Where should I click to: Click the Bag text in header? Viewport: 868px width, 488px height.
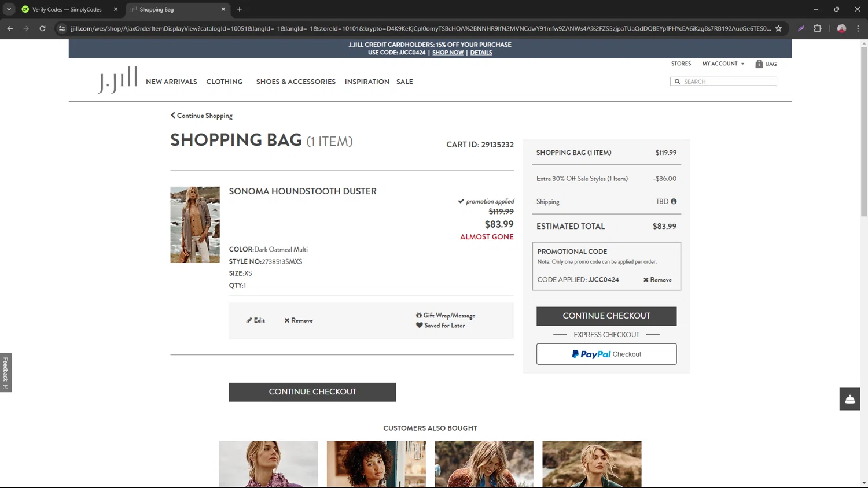(771, 64)
